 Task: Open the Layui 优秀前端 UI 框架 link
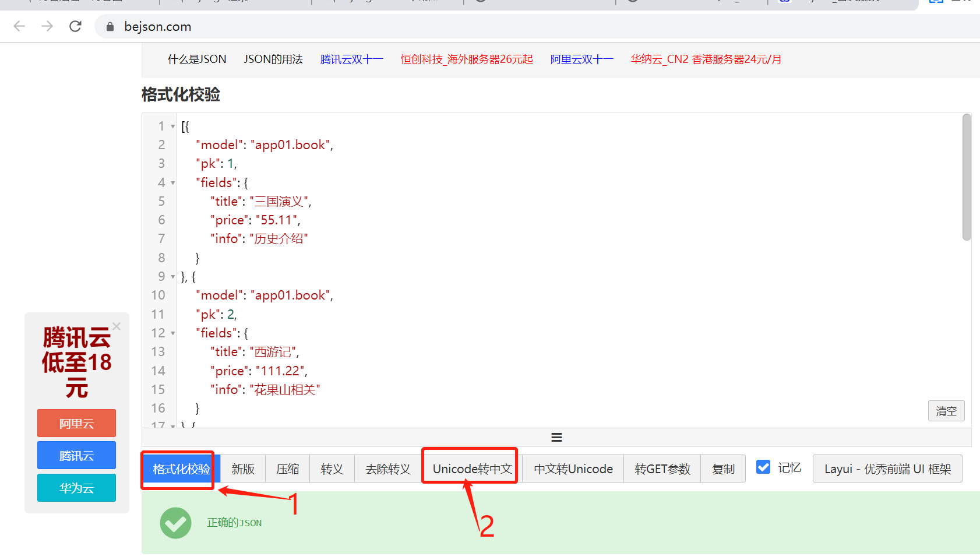(887, 469)
